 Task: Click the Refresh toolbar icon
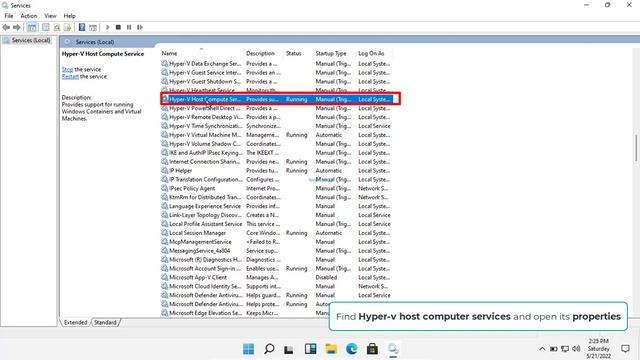tap(57, 27)
